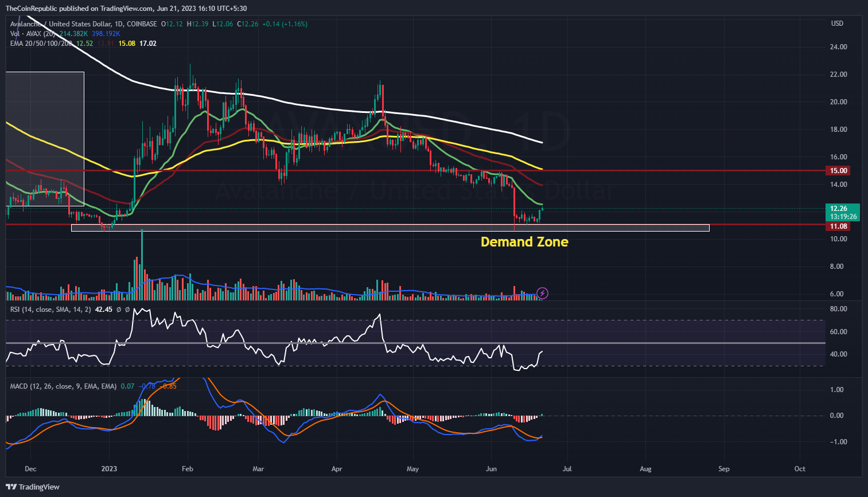The image size is (868, 497).
Task: Click the Dec label on time axis
Action: tap(30, 469)
